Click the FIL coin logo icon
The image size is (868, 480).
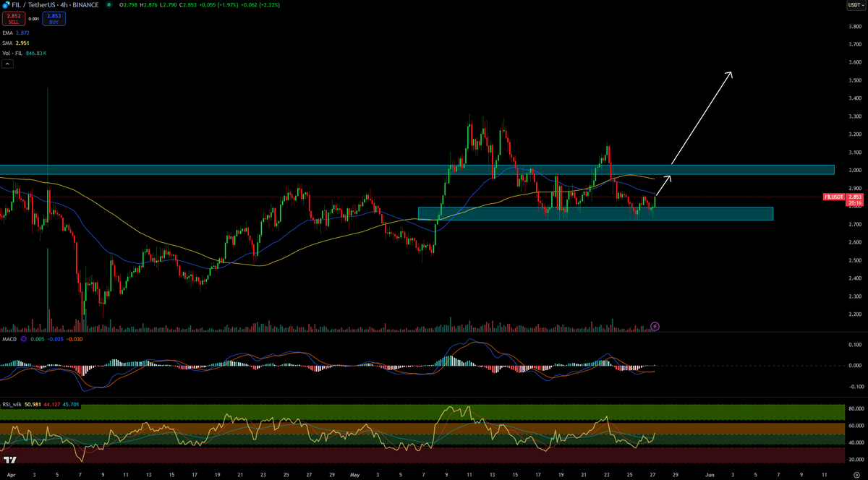[x=4, y=5]
